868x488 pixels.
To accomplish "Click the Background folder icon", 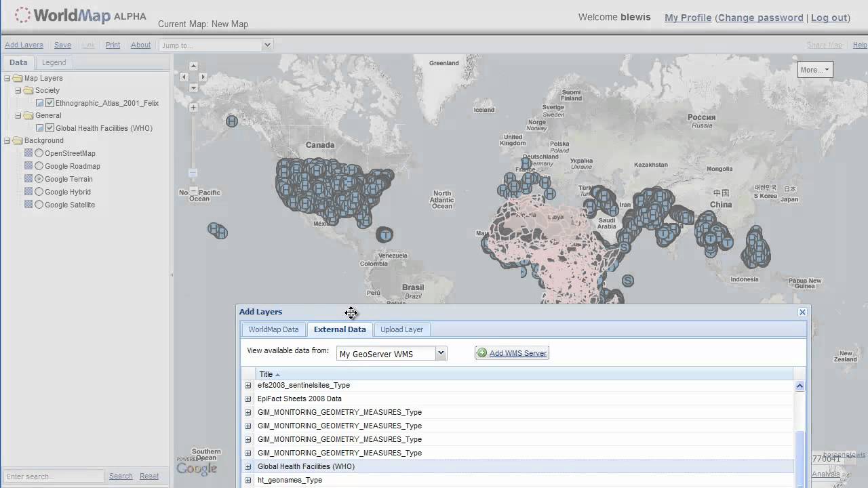I will 18,140.
